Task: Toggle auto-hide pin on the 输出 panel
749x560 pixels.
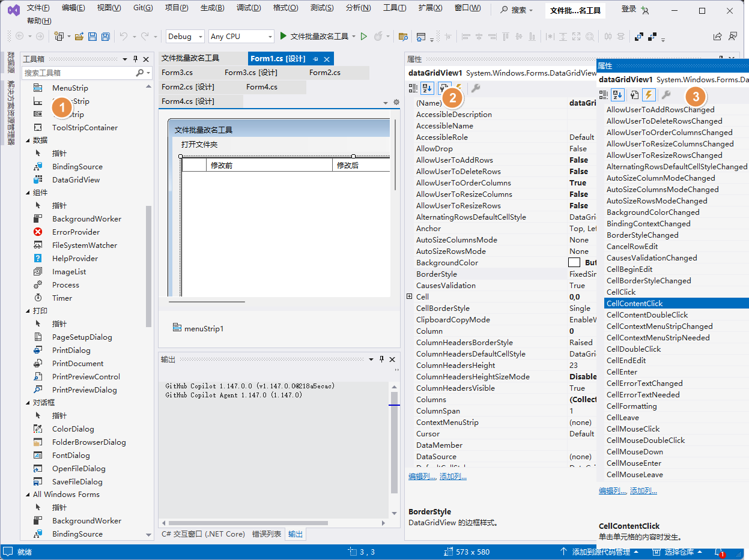Action: pos(381,359)
